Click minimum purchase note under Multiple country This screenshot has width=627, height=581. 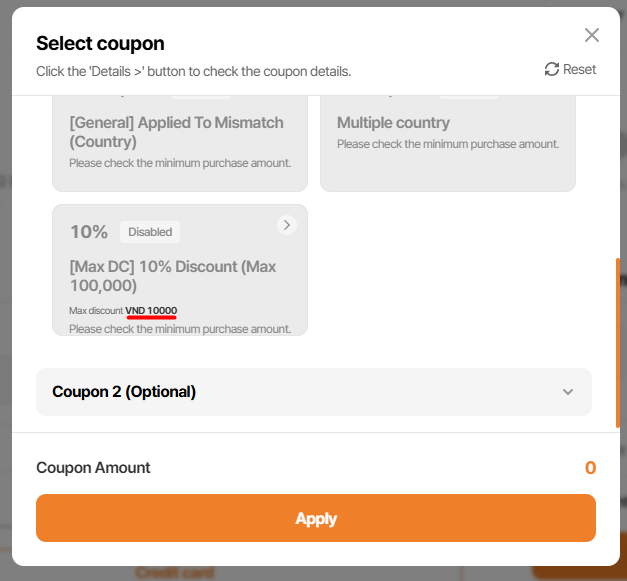pos(447,144)
